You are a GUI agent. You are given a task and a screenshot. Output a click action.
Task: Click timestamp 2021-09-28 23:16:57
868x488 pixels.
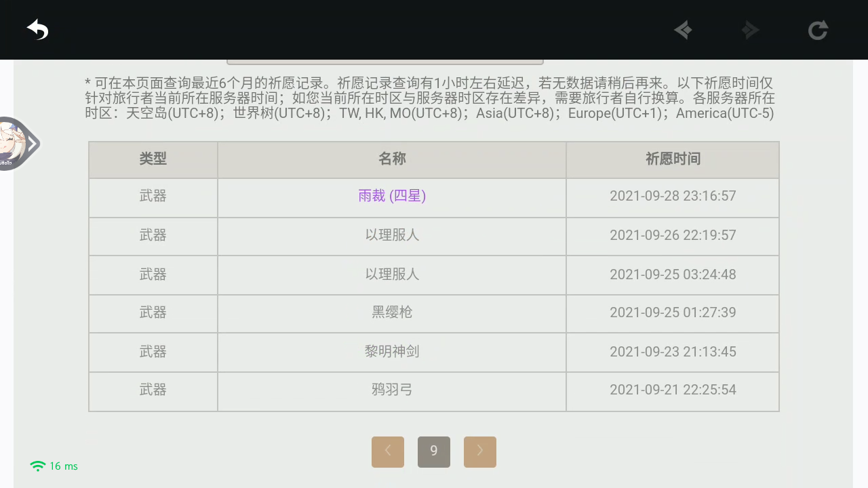(x=673, y=196)
